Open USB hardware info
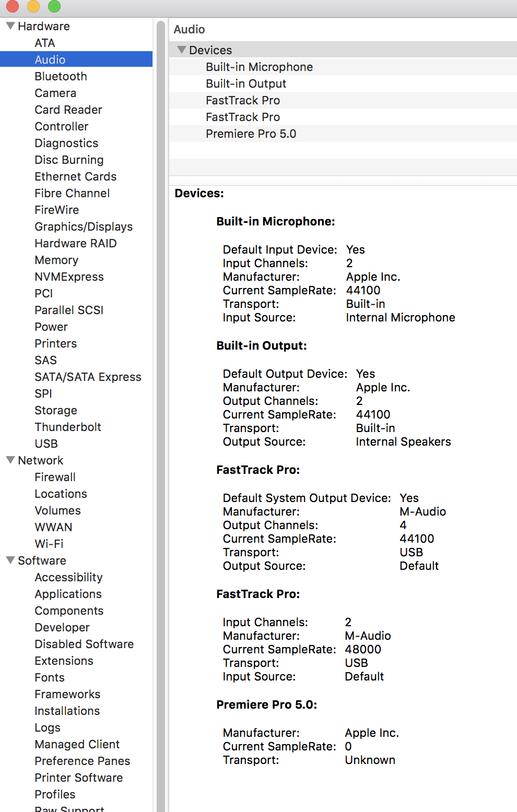This screenshot has height=812, width=517. (x=46, y=444)
